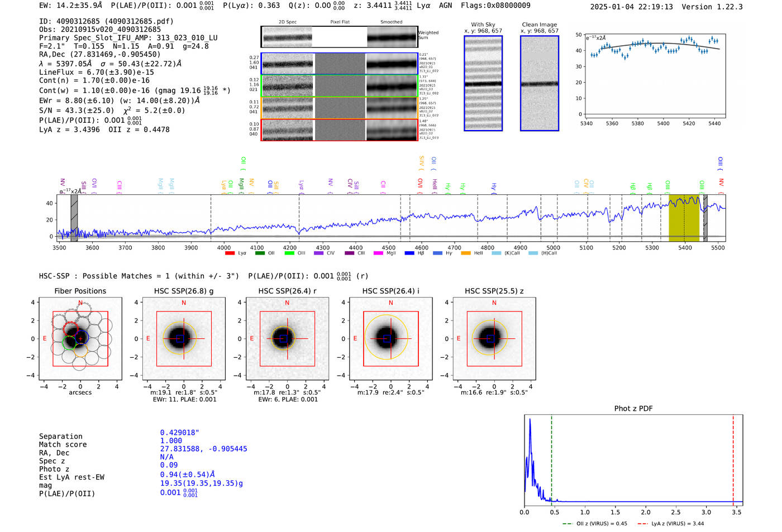Click the Pixel Flat column header
Screen dimensions: 782x532
pyautogui.click(x=340, y=22)
